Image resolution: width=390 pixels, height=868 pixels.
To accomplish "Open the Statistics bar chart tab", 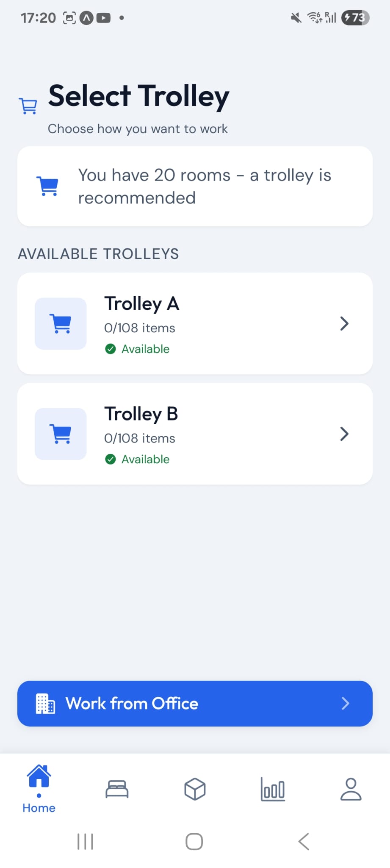I will [x=273, y=789].
